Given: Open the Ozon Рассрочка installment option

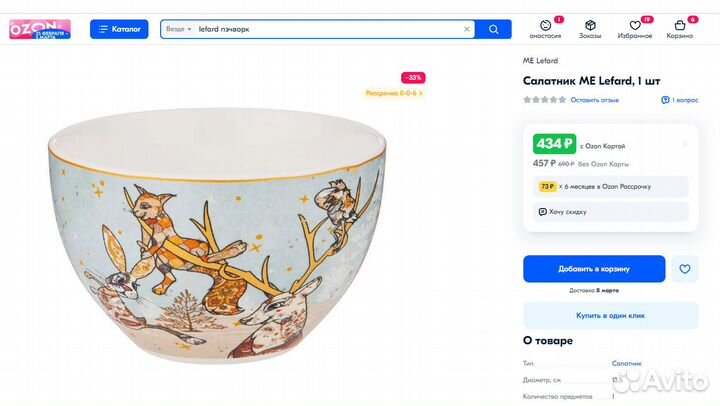Looking at the screenshot, I should point(606,186).
